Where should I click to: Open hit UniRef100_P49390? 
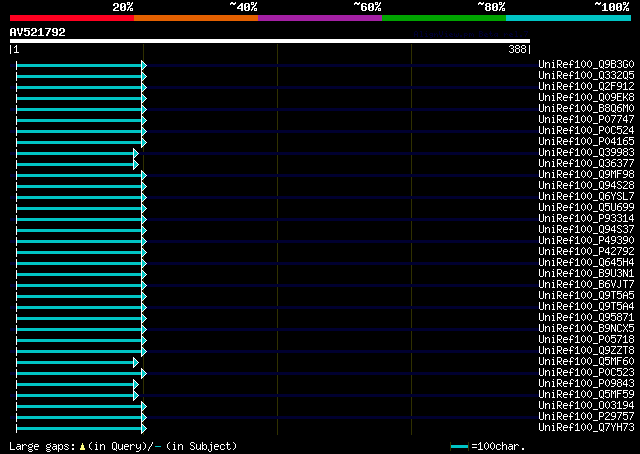point(586,241)
